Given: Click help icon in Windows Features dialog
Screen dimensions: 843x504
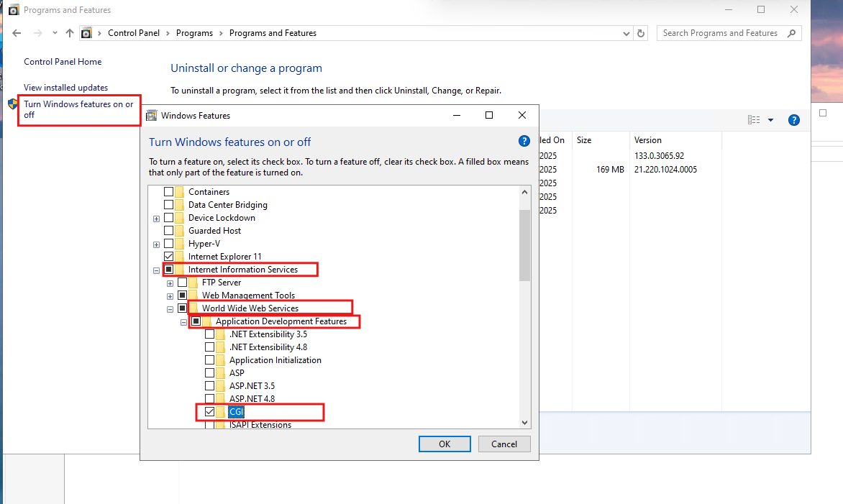Looking at the screenshot, I should pos(524,142).
